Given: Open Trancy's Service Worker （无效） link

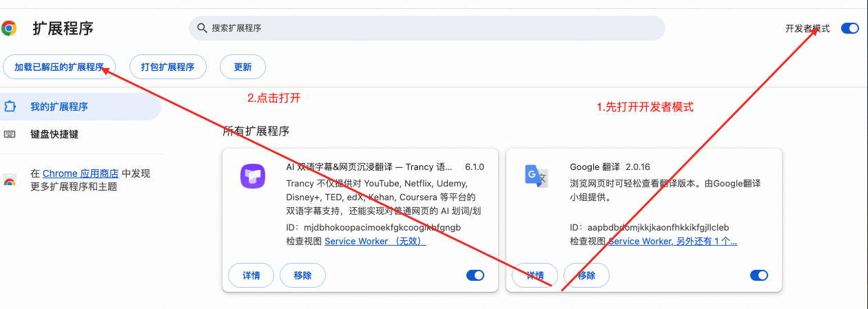Looking at the screenshot, I should pos(375,241).
